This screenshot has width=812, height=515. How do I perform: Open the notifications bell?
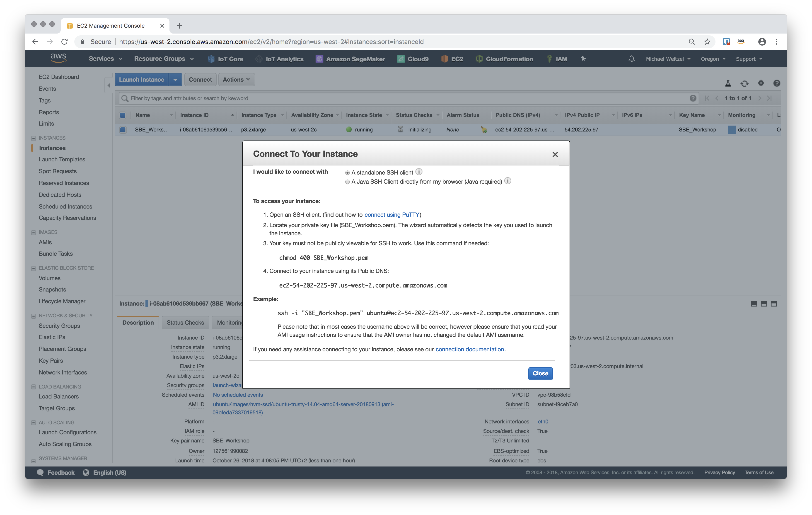(631, 59)
